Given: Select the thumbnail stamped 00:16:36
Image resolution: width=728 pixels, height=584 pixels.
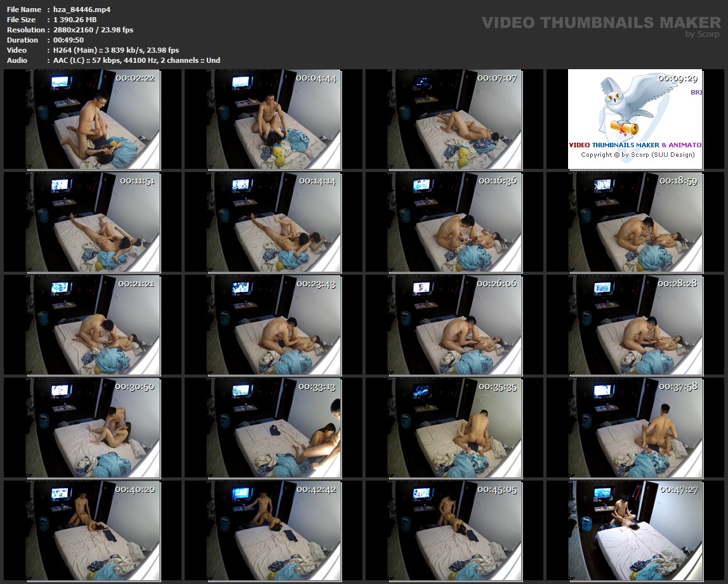Looking at the screenshot, I should 454,222.
